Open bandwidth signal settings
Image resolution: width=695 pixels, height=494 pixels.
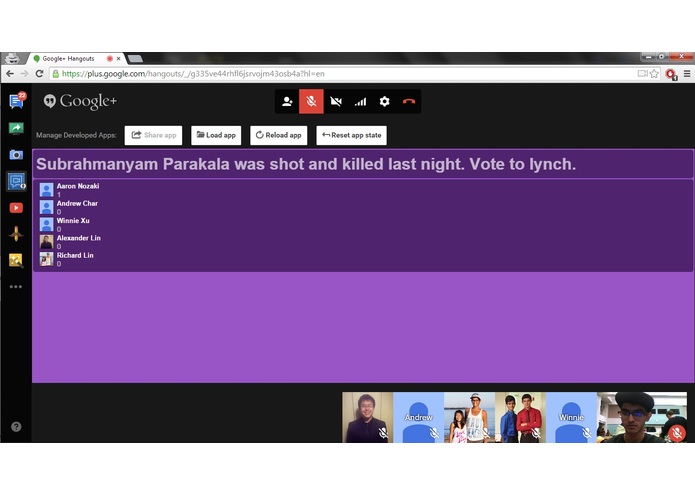coord(360,101)
